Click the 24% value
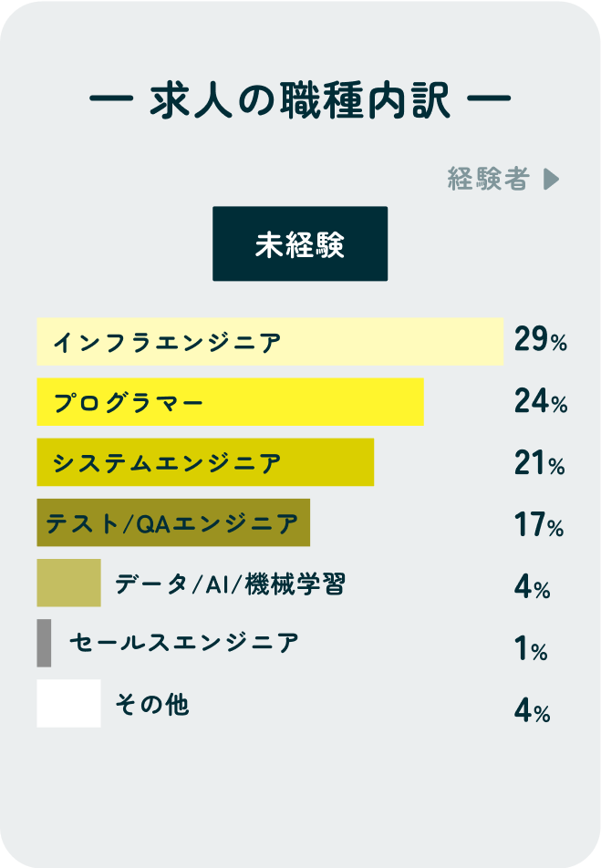This screenshot has width=601, height=868. coord(541,401)
